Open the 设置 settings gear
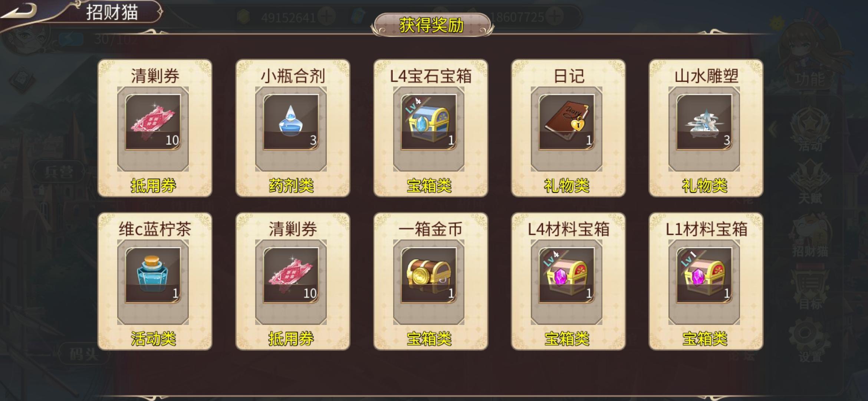Viewport: 868px width, 401px height. [x=810, y=342]
